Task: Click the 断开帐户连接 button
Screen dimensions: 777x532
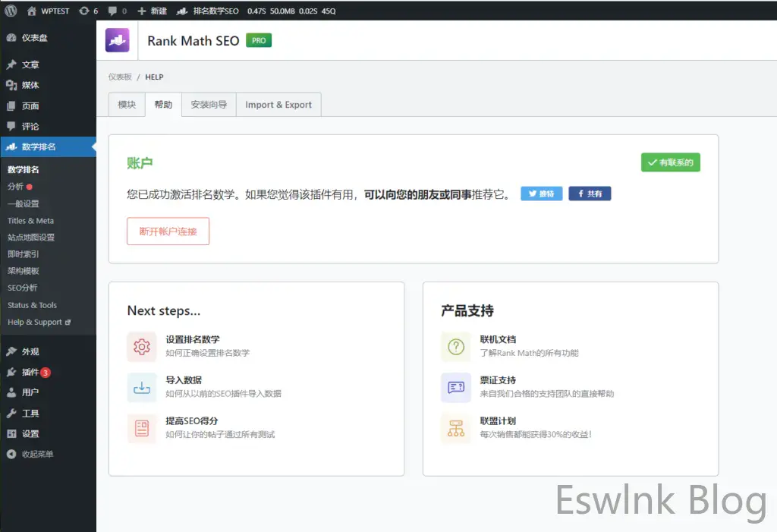Action: (168, 231)
